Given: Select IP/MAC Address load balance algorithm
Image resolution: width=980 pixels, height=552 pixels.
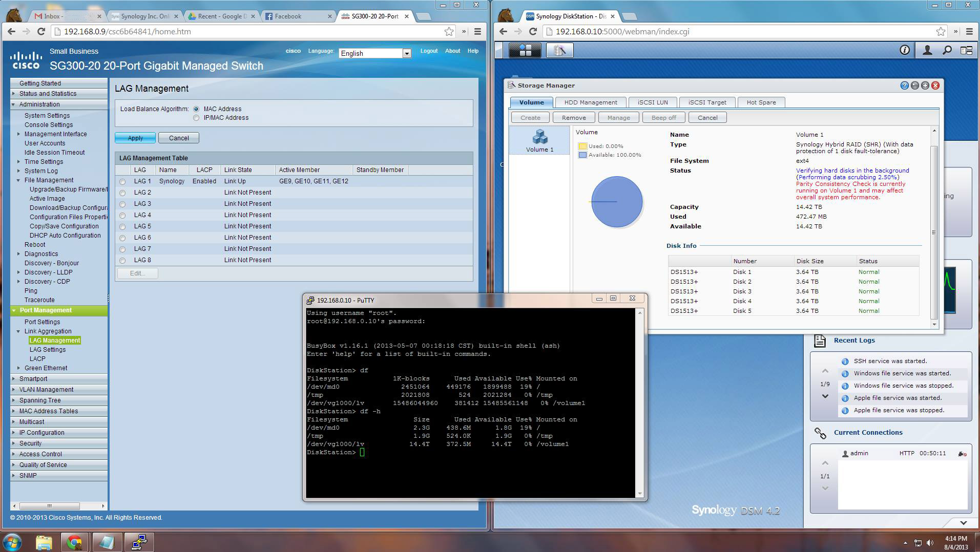Looking at the screenshot, I should [196, 118].
